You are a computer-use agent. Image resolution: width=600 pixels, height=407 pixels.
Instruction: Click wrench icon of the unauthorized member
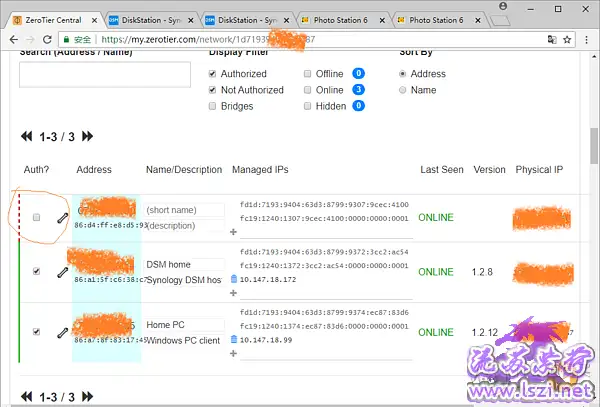[63, 218]
